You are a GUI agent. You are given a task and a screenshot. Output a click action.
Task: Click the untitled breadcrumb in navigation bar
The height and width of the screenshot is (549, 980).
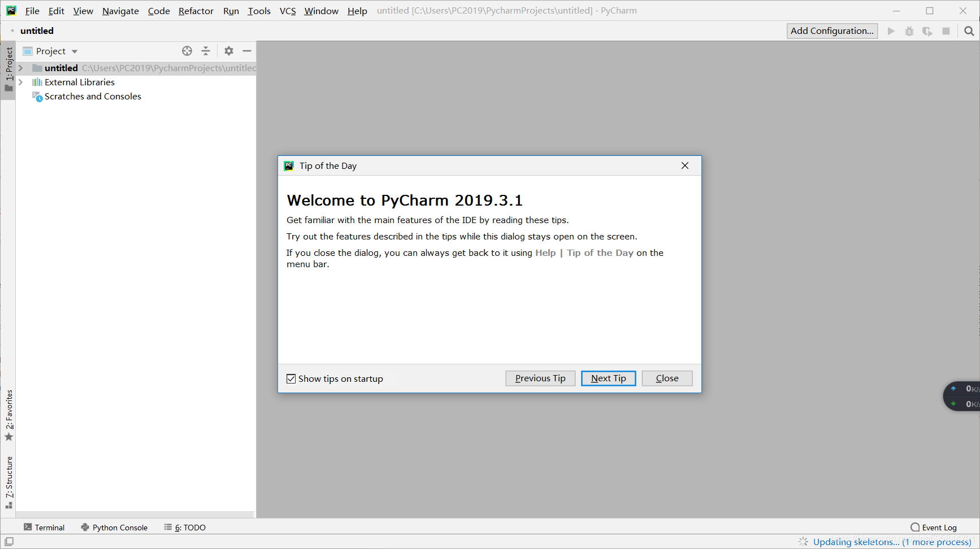pyautogui.click(x=37, y=31)
